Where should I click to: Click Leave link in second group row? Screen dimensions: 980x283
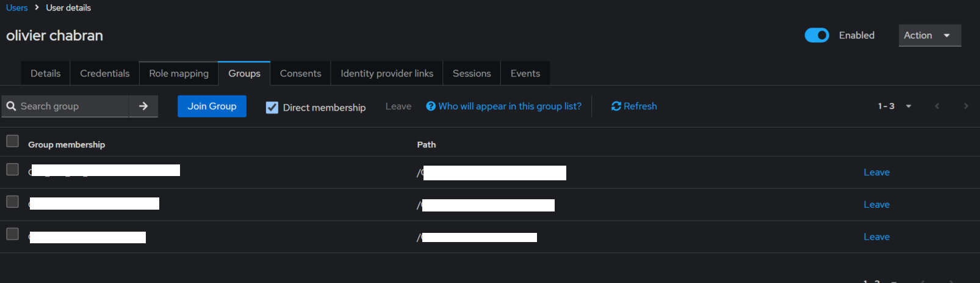pyautogui.click(x=876, y=205)
